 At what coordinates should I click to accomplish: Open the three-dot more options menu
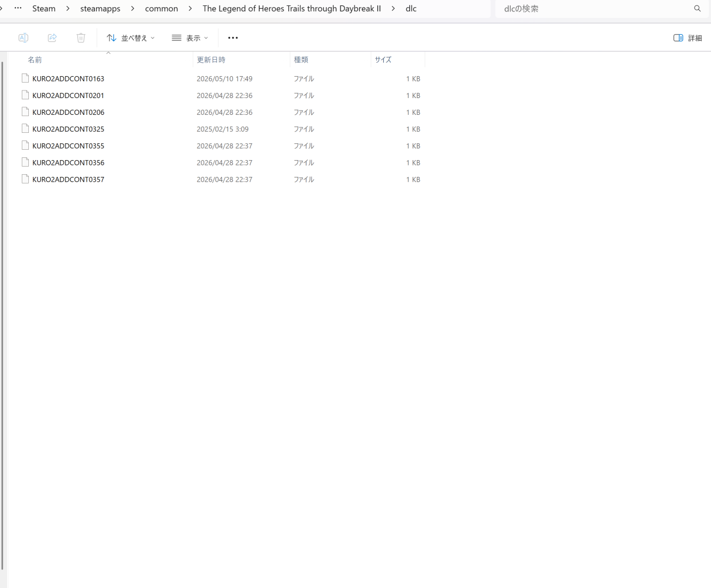(233, 38)
